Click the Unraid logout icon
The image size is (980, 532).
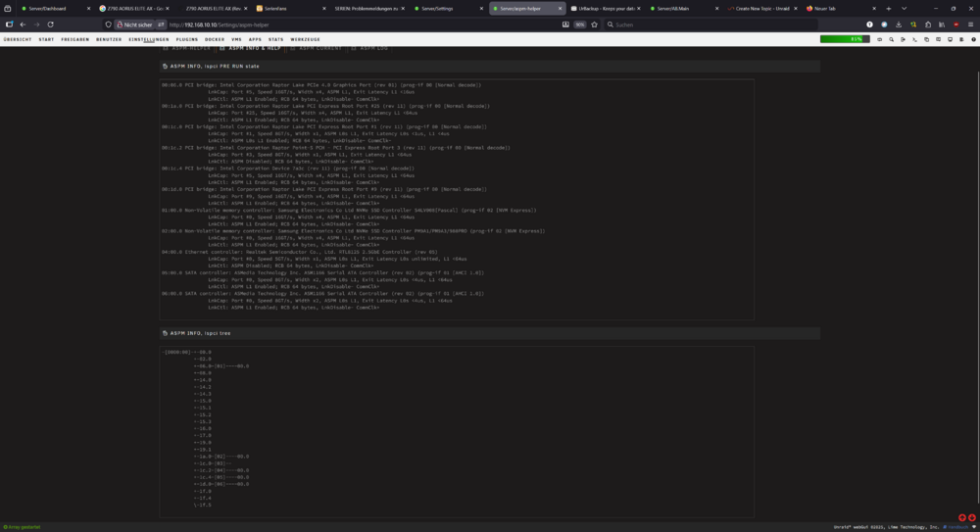(904, 39)
